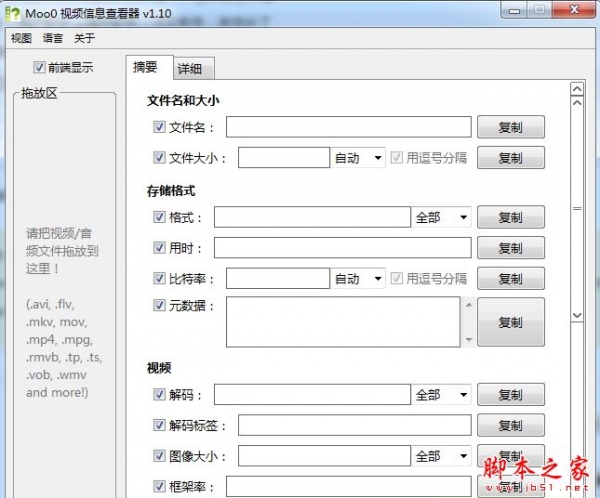Uncheck the 文件大小 checkbox
This screenshot has height=498, width=600.
click(159, 157)
